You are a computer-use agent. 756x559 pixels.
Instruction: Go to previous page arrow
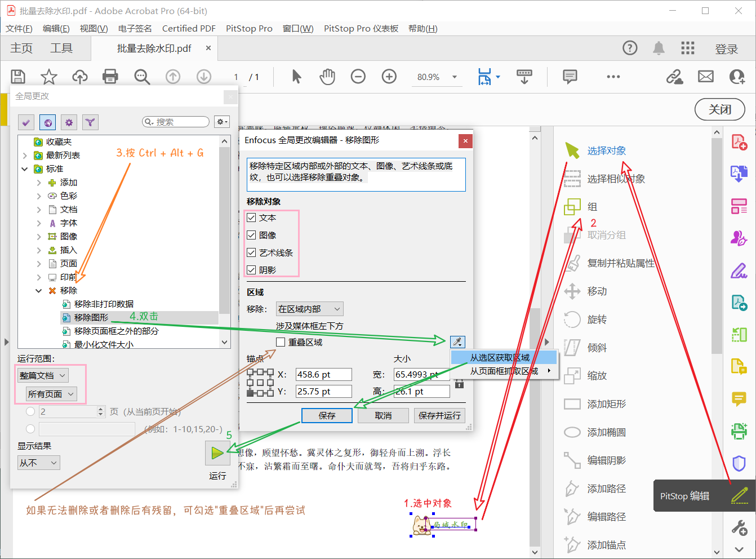point(173,77)
